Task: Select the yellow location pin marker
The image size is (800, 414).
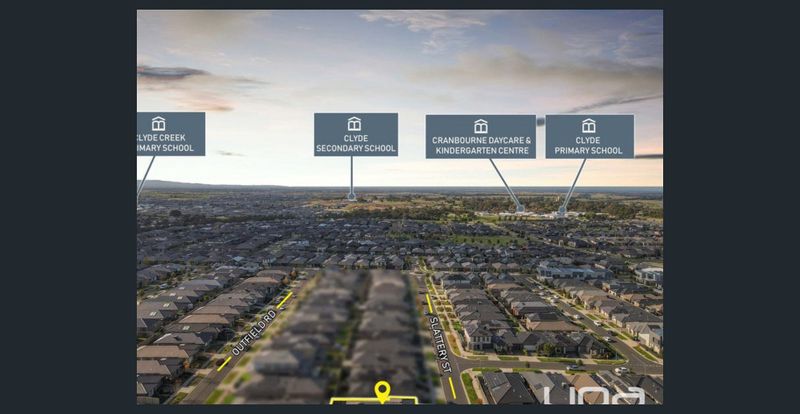Action: click(382, 390)
